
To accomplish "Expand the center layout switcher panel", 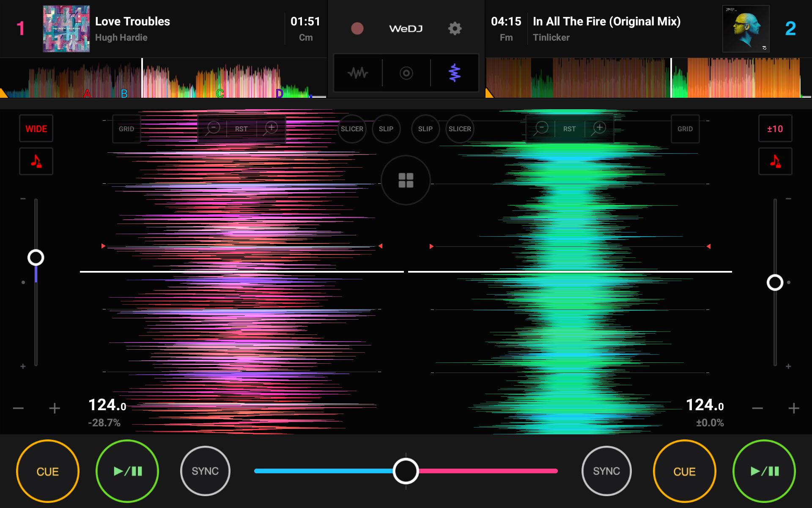I will pyautogui.click(x=406, y=180).
